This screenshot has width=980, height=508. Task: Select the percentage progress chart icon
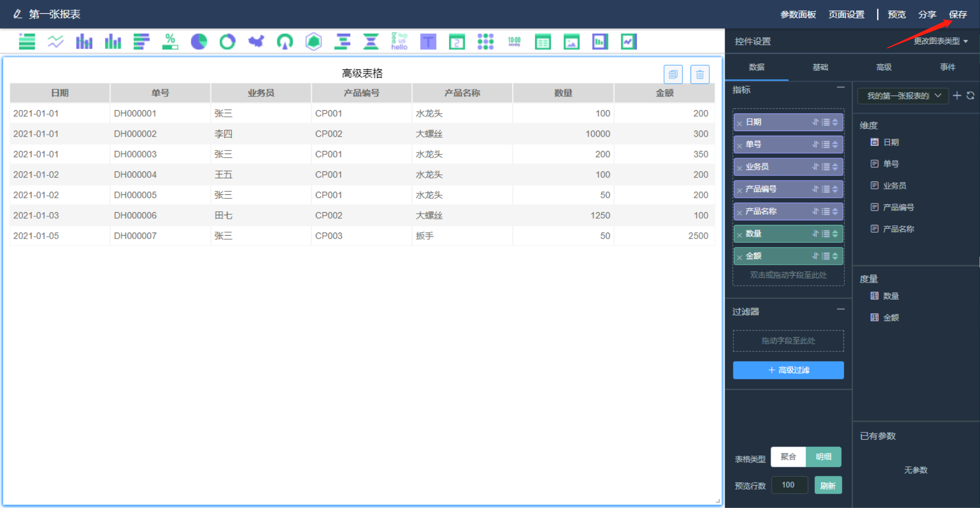[170, 41]
